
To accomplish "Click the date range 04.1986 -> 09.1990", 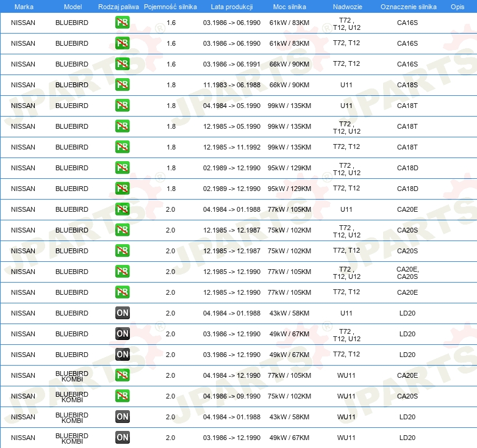I will point(232,396).
